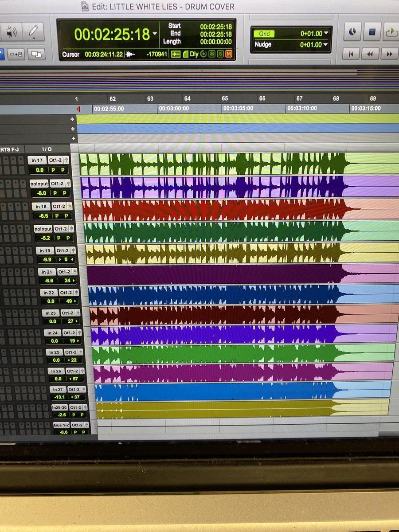The width and height of the screenshot is (399, 532).
Task: Click the overlapping-clips icon in the toolbar
Action: tap(36, 55)
